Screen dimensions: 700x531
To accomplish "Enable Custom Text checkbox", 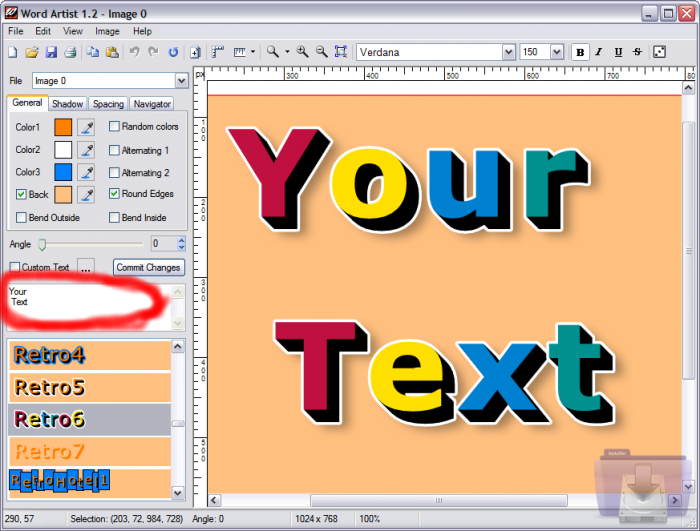I will [15, 267].
